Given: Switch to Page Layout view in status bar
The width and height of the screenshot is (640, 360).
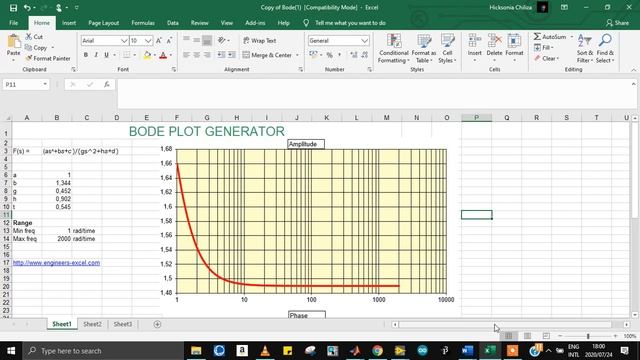Looking at the screenshot, I should point(527,336).
